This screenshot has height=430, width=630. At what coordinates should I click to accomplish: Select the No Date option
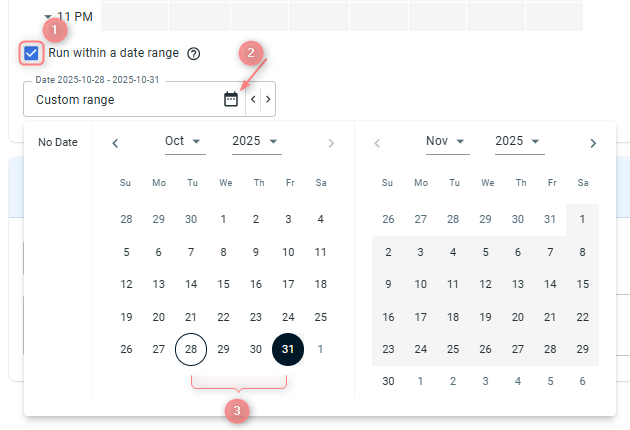tap(58, 143)
